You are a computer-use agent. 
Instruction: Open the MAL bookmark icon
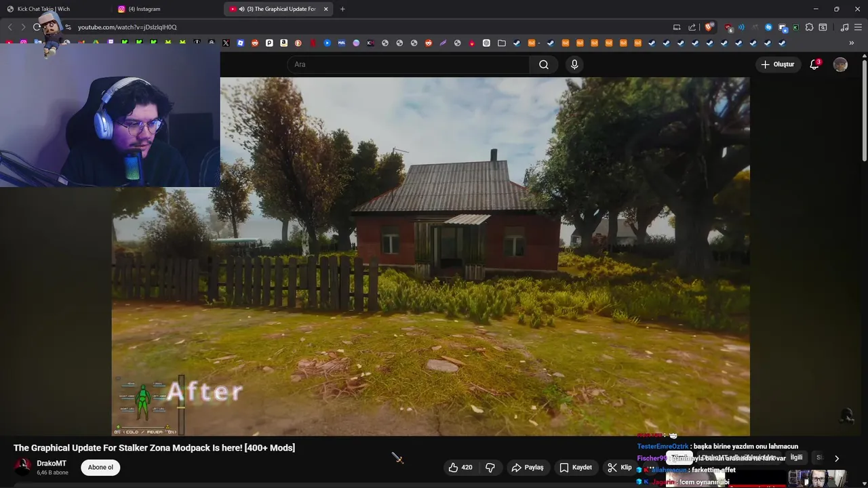point(341,43)
